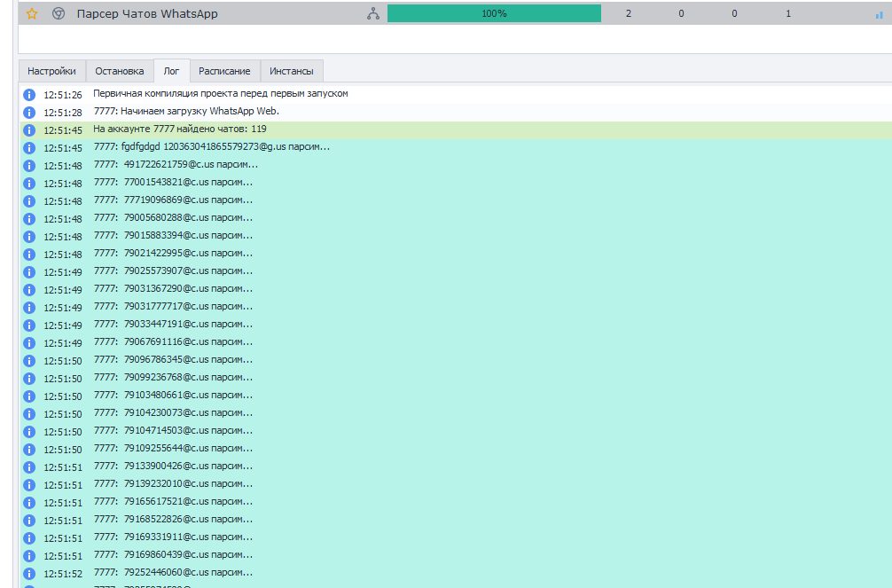The height and width of the screenshot is (588, 892).
Task: Click the info icon of the 79021422995@c.us entry
Action: pos(29,254)
